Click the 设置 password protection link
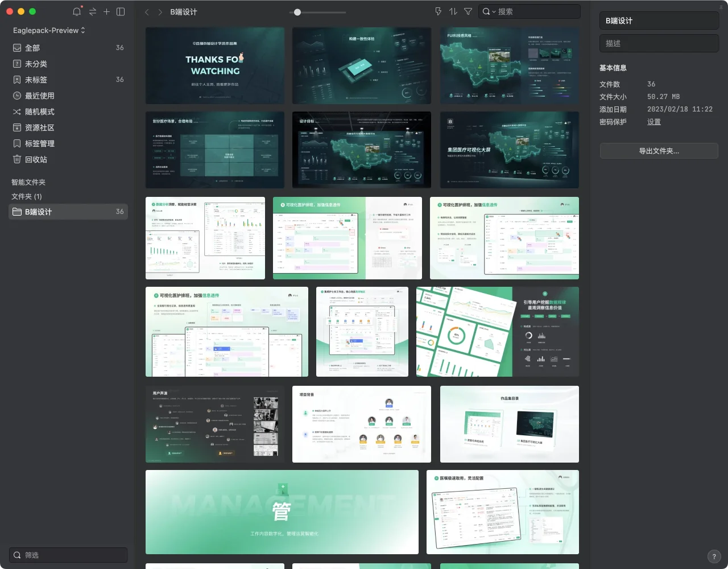The width and height of the screenshot is (728, 569). click(x=654, y=122)
